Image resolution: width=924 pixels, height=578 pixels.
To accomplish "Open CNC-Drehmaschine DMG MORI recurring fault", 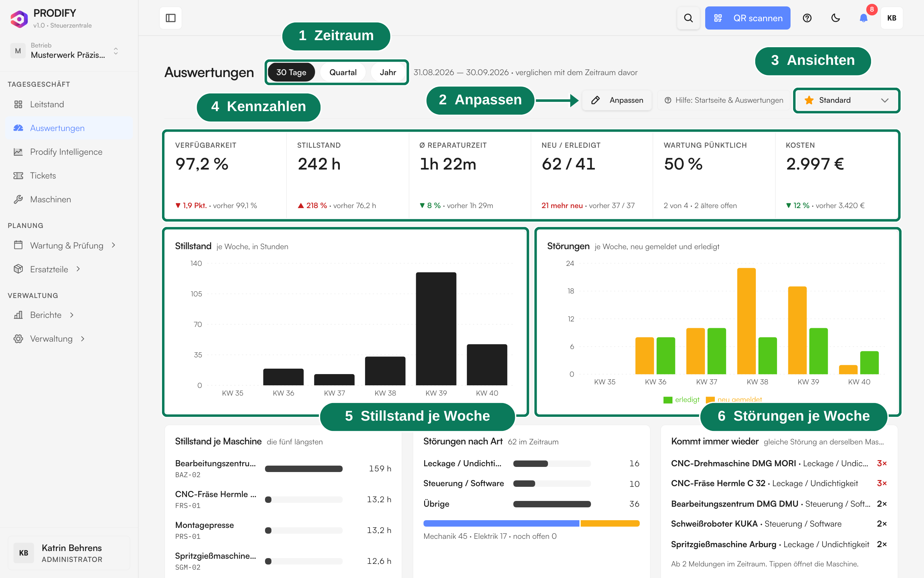I will (x=779, y=463).
